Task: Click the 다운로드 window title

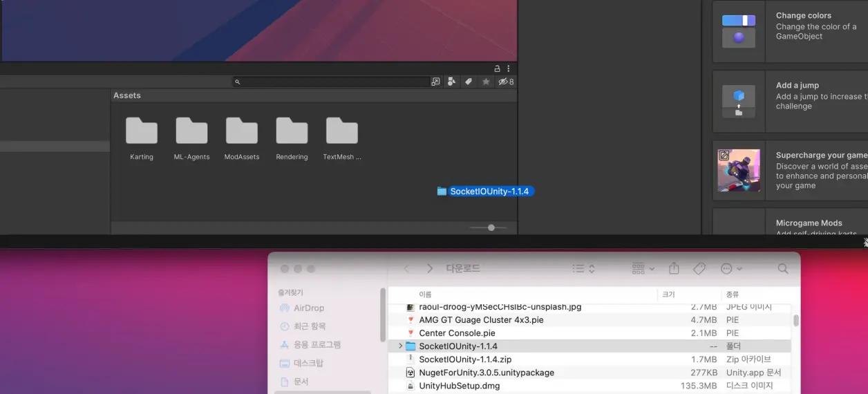Action: pyautogui.click(x=463, y=268)
